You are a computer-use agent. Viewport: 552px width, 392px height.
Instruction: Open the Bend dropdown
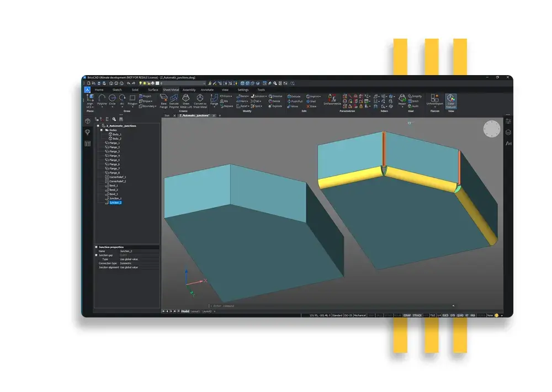(x=242, y=96)
